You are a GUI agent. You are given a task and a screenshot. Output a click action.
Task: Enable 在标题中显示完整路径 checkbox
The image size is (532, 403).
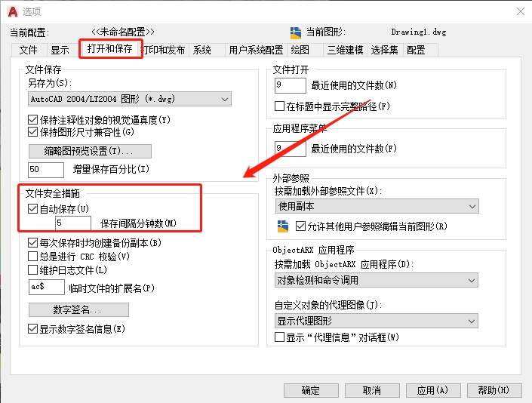pyautogui.click(x=279, y=106)
